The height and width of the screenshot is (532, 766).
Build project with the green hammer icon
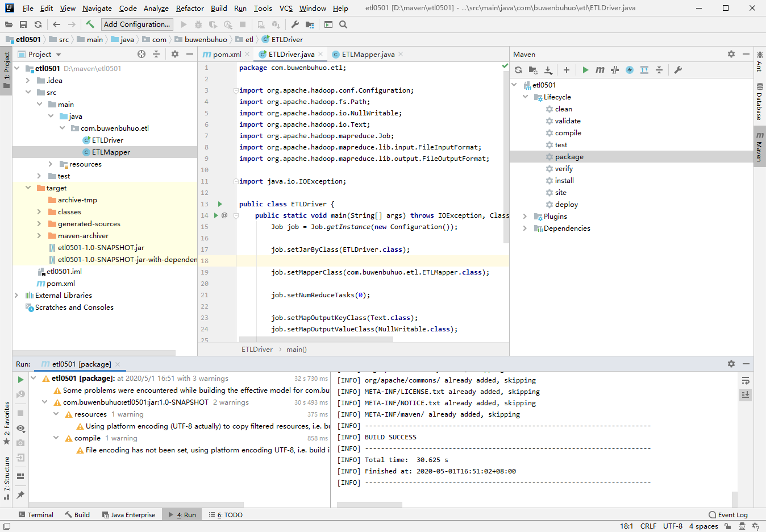[x=90, y=24]
